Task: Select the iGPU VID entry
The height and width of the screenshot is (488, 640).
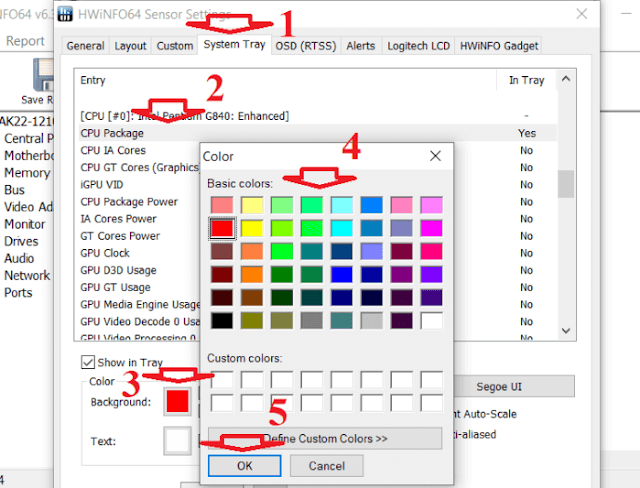Action: pyautogui.click(x=102, y=184)
